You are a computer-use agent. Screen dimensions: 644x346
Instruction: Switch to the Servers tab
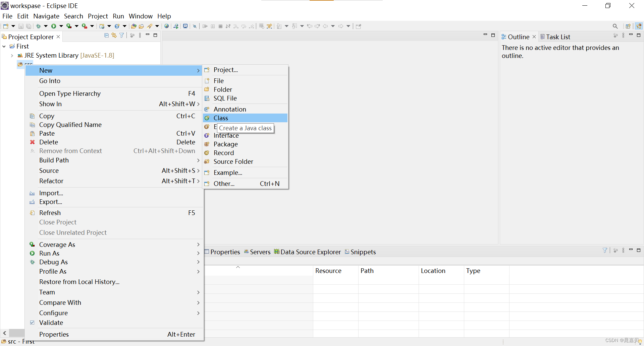click(257, 252)
